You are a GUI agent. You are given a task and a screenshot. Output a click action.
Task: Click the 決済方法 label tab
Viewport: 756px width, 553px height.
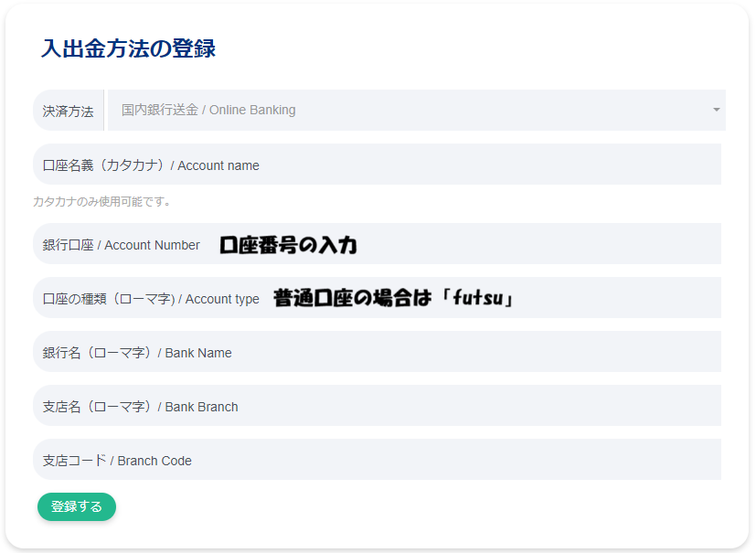[69, 111]
